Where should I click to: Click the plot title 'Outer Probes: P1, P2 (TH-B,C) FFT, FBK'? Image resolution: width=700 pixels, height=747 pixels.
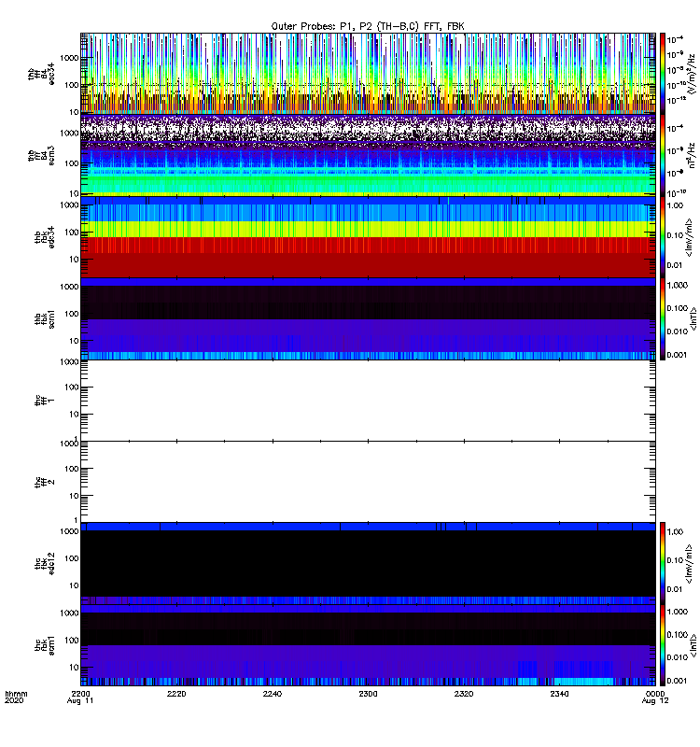coord(368,26)
